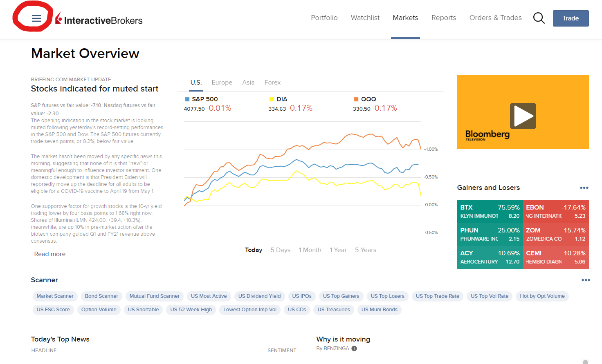
Task: Select the ZOM Zomedica loser tile
Action: (556, 234)
